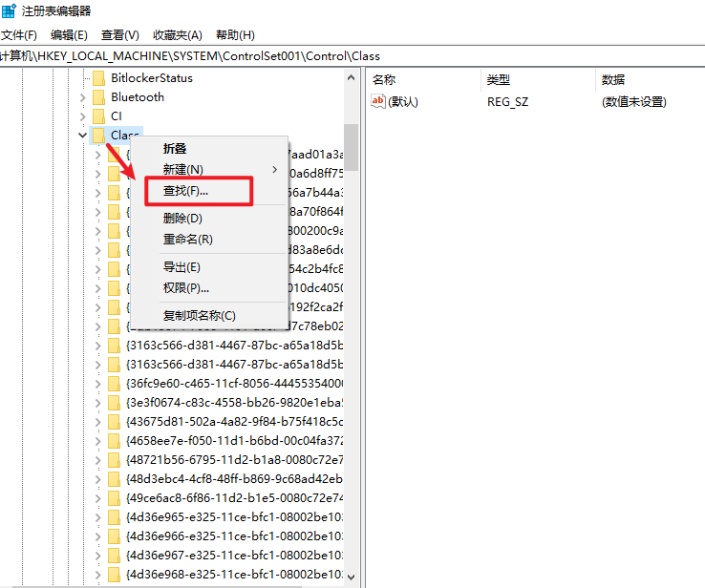Select the Class folder icon
Viewport: 705px width, 588px height.
98,136
